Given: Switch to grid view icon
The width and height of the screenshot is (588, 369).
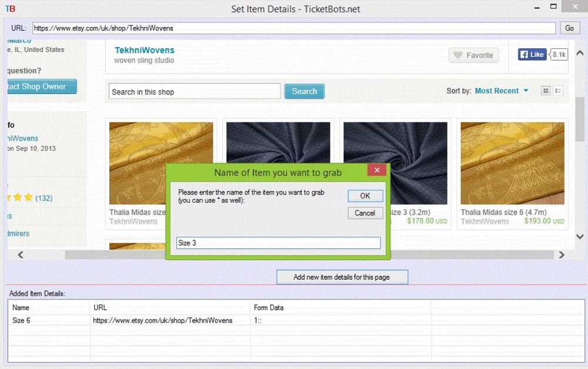Looking at the screenshot, I should 546,90.
